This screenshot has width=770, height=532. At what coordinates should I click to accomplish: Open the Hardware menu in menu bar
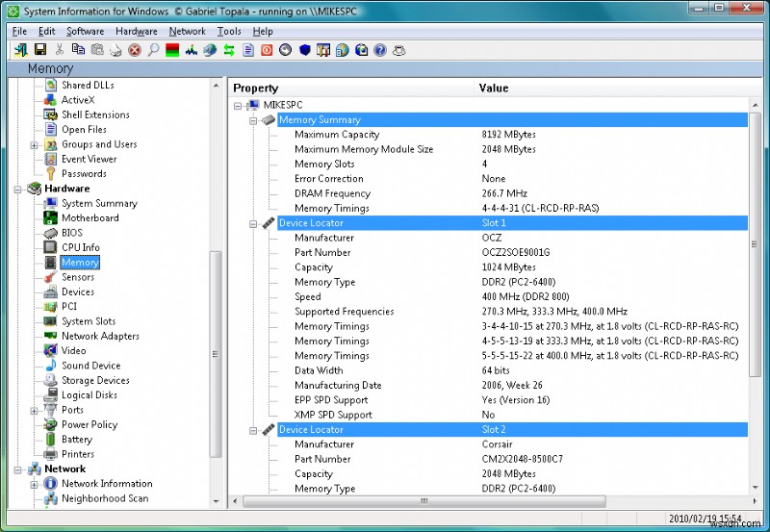[x=136, y=31]
